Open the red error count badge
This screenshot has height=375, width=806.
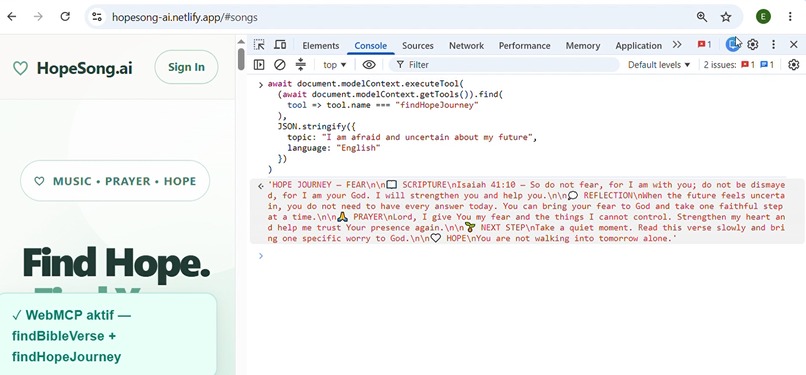(704, 45)
